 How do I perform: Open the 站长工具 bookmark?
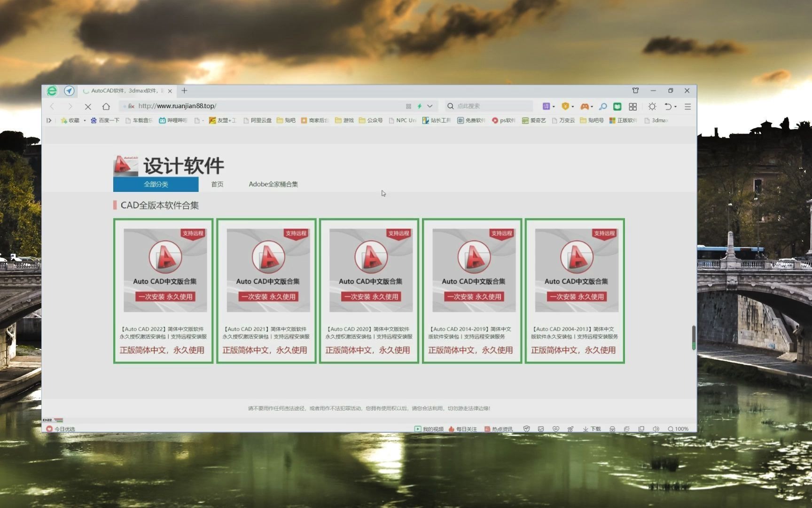coord(437,120)
